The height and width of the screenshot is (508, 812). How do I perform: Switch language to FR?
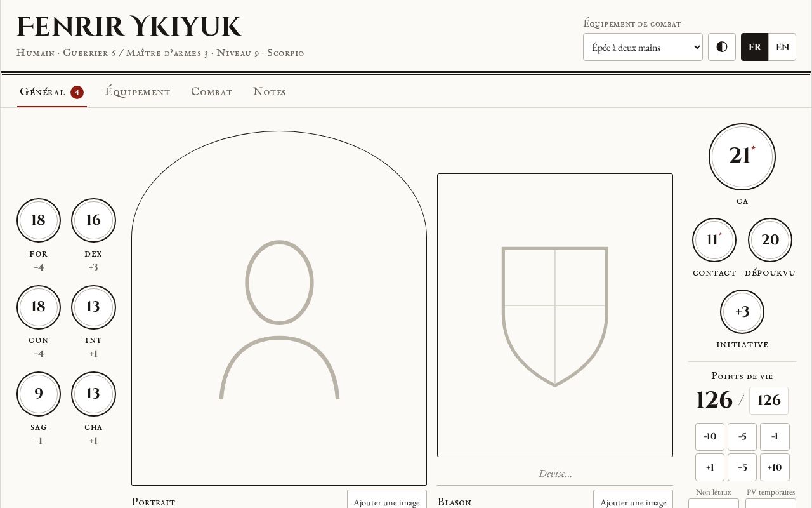tap(755, 47)
